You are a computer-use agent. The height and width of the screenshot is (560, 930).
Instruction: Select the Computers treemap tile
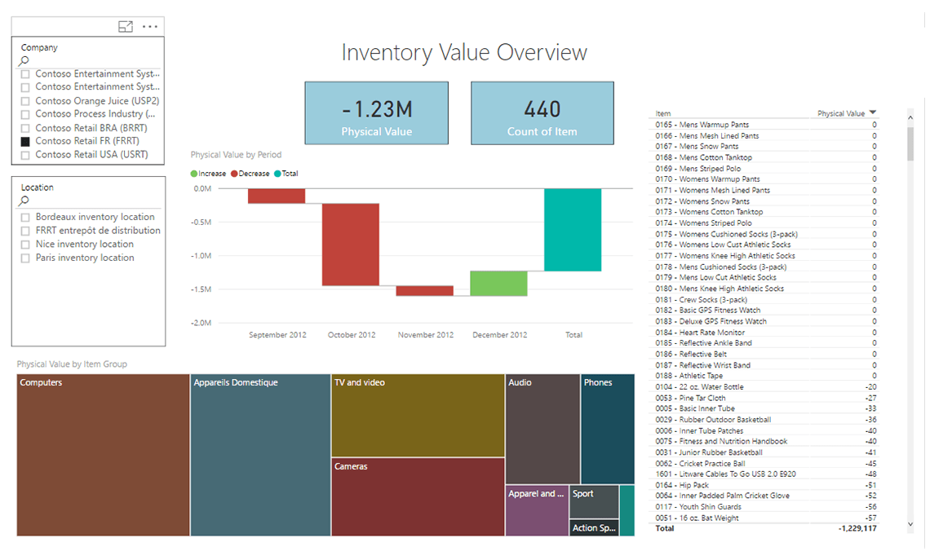click(x=104, y=455)
